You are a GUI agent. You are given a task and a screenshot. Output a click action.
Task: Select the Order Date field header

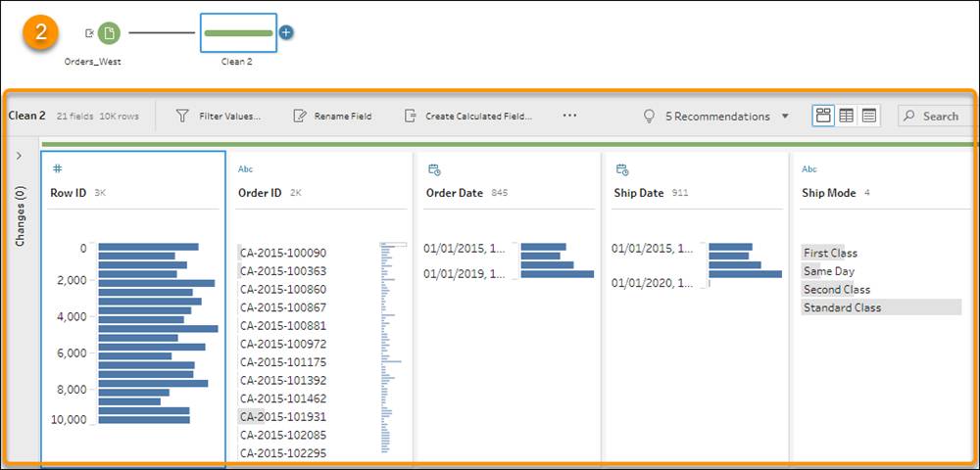[x=455, y=193]
